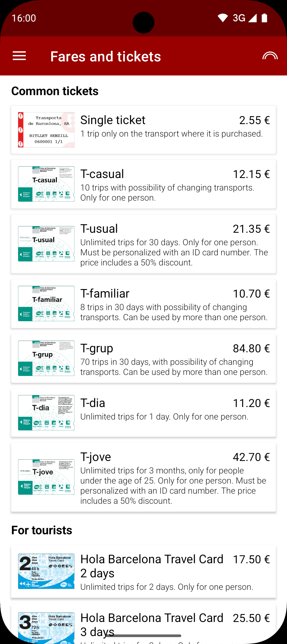
Task: Tap the T-jove card image
Action: (x=46, y=477)
